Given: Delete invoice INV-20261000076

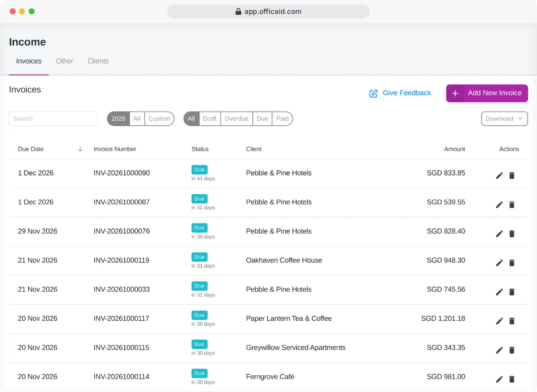Looking at the screenshot, I should tap(512, 234).
